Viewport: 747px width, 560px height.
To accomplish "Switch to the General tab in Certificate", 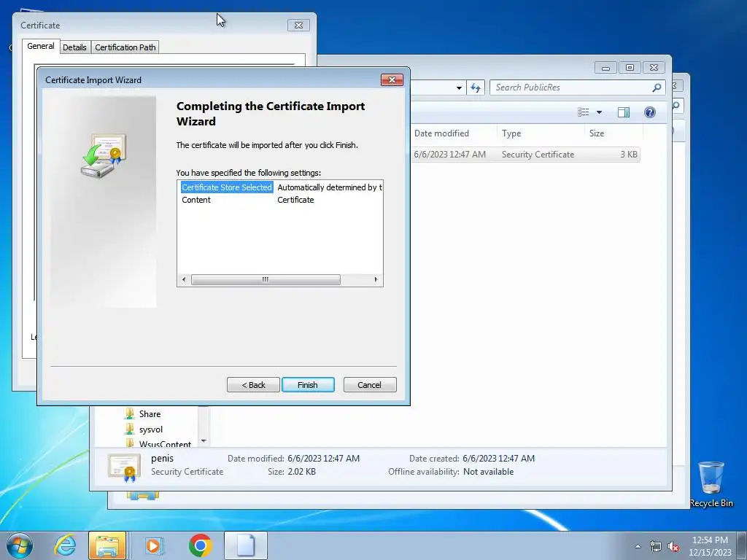I will [x=41, y=46].
